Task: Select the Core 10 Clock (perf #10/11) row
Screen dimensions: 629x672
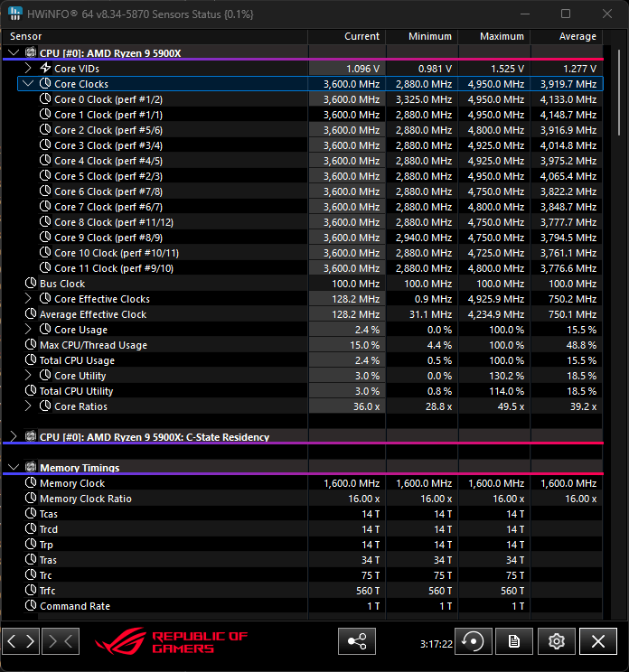Action: click(x=303, y=253)
